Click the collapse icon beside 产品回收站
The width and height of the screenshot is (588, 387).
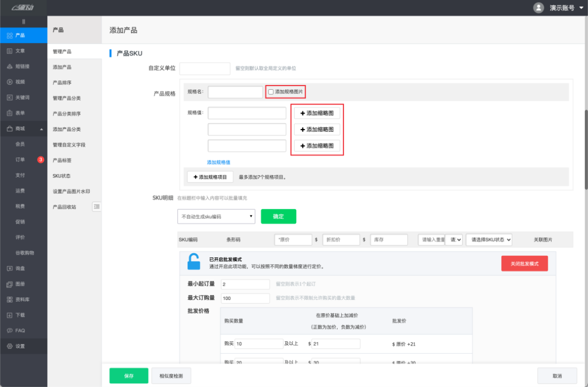(97, 207)
